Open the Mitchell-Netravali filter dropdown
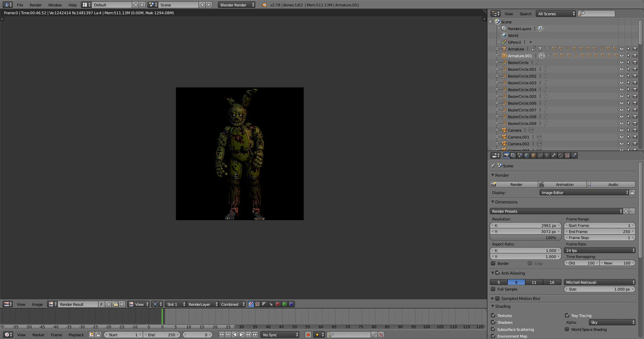 (600, 282)
